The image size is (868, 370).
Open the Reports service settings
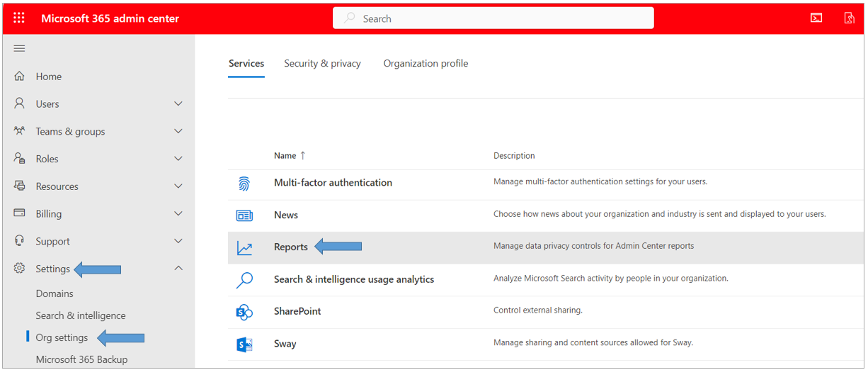click(x=291, y=247)
